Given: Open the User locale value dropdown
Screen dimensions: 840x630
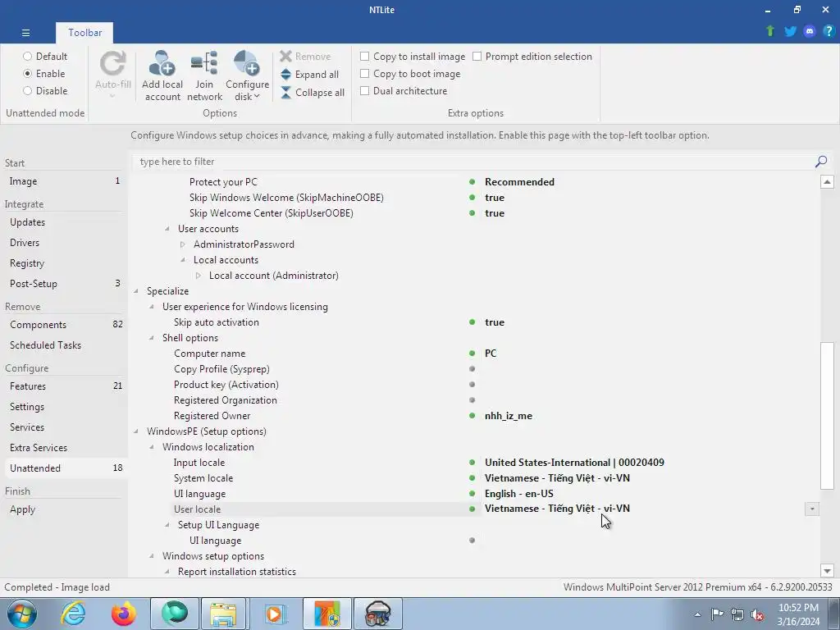Looking at the screenshot, I should (x=811, y=509).
